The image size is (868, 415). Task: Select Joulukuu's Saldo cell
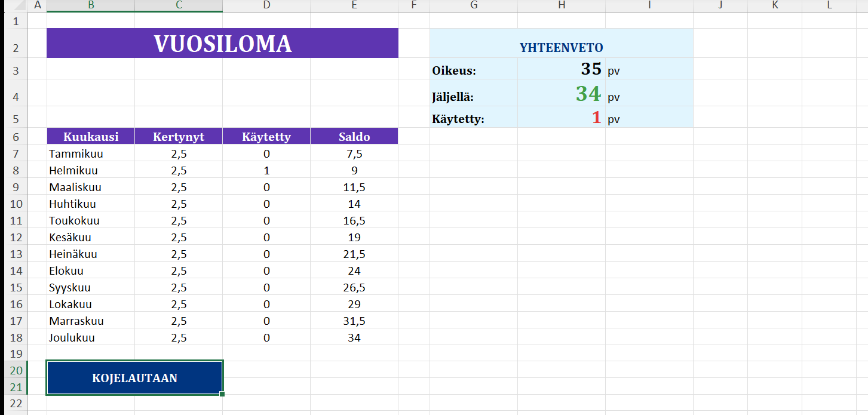[354, 338]
